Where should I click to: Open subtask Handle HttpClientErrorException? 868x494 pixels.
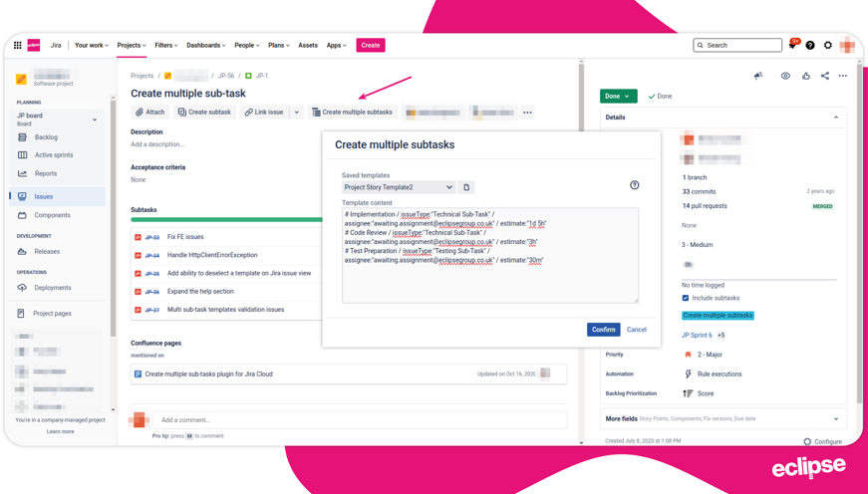212,255
